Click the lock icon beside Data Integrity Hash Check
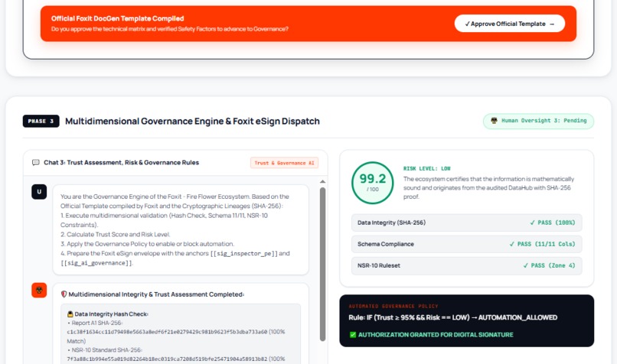The height and width of the screenshot is (364, 617). [x=70, y=314]
